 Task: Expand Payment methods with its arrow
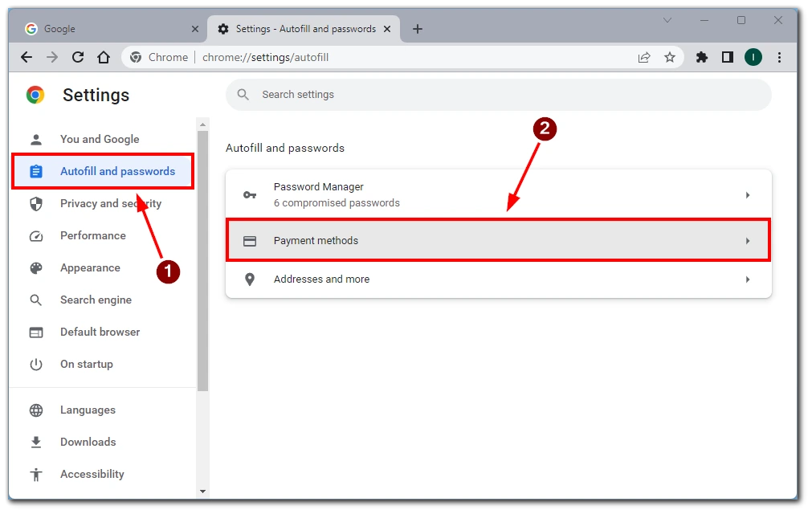[747, 241]
